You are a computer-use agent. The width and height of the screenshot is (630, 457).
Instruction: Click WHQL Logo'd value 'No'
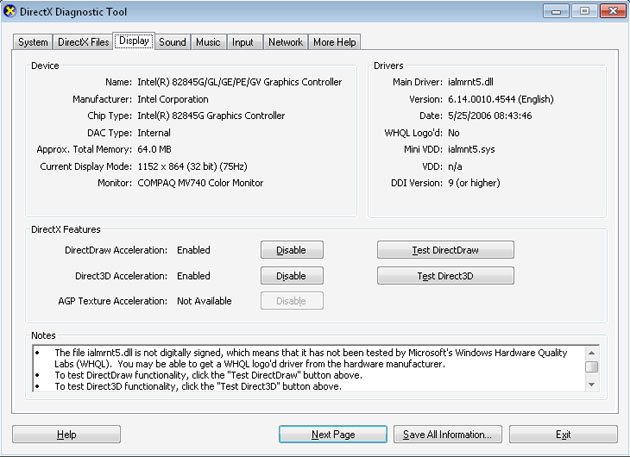454,133
